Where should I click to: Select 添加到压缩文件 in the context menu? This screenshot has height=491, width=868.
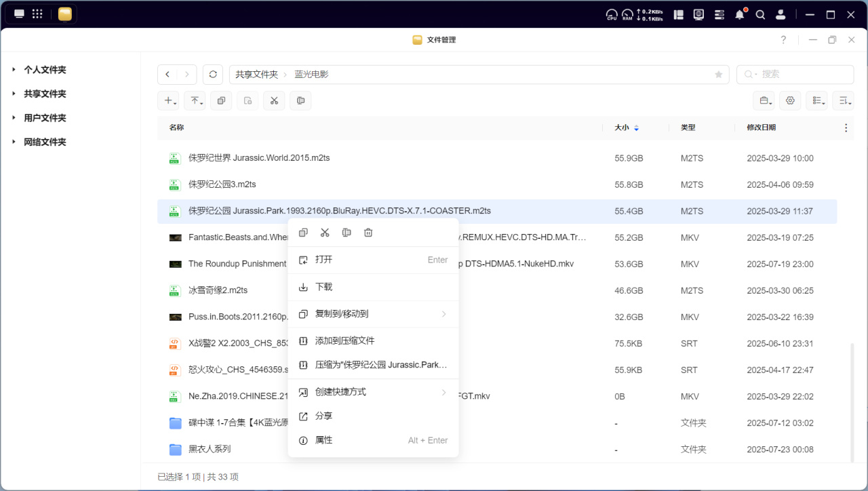[x=374, y=340]
